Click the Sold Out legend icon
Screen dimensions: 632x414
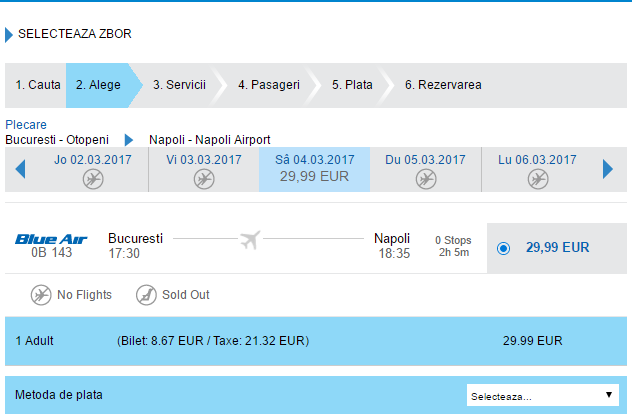tap(146, 295)
